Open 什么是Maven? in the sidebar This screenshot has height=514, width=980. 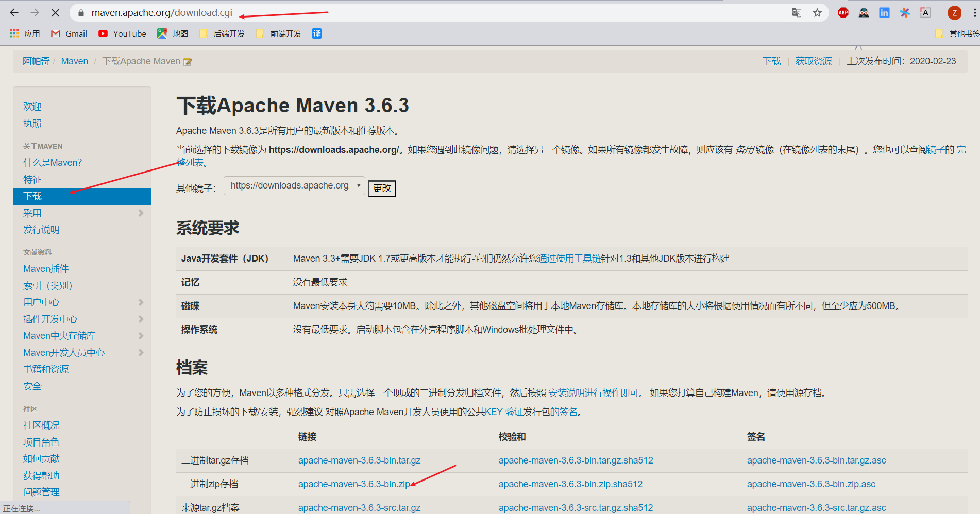point(53,162)
